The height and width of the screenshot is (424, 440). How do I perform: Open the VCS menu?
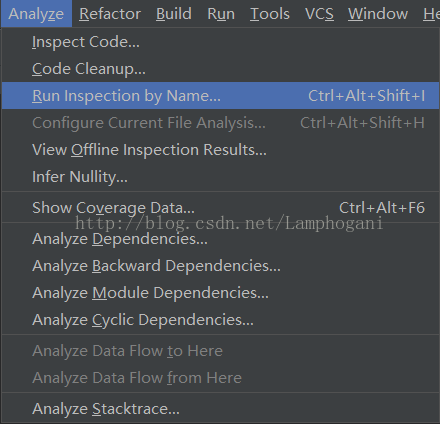(x=319, y=14)
